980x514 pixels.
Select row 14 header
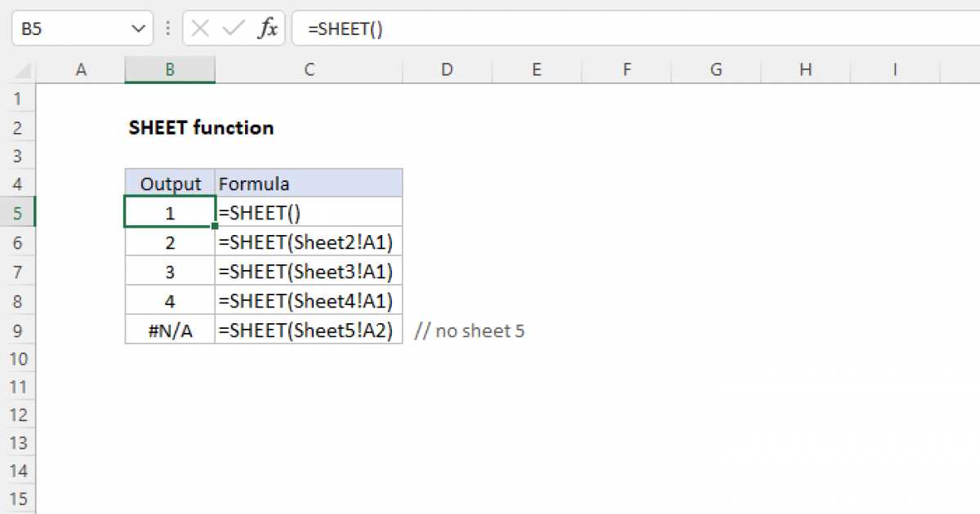point(18,472)
